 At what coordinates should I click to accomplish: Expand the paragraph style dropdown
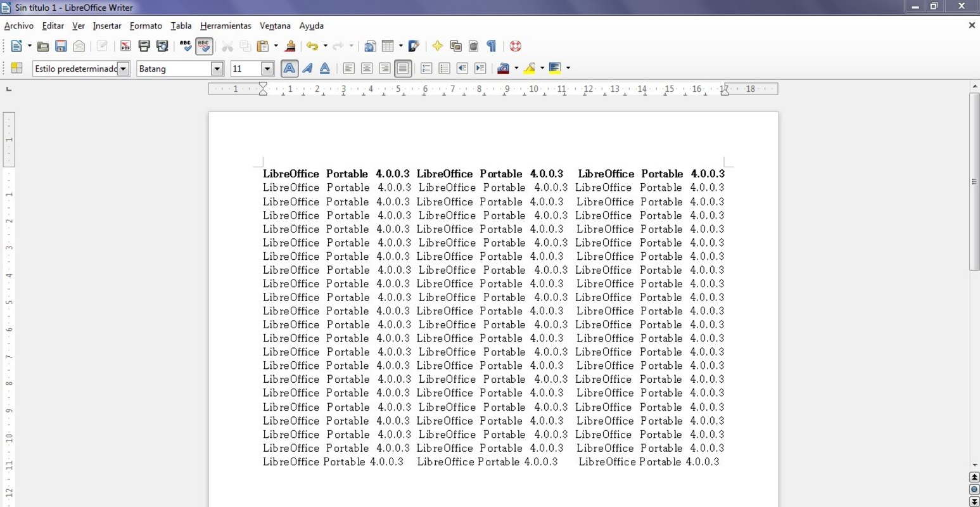pyautogui.click(x=124, y=68)
